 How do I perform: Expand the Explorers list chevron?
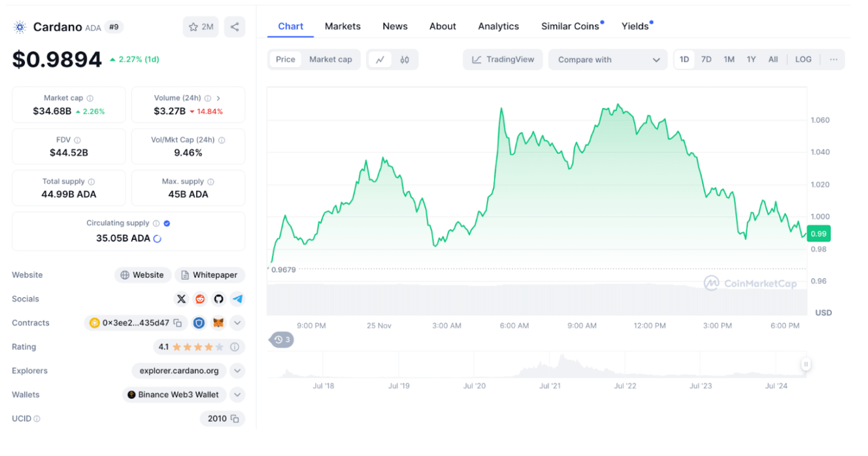(237, 371)
